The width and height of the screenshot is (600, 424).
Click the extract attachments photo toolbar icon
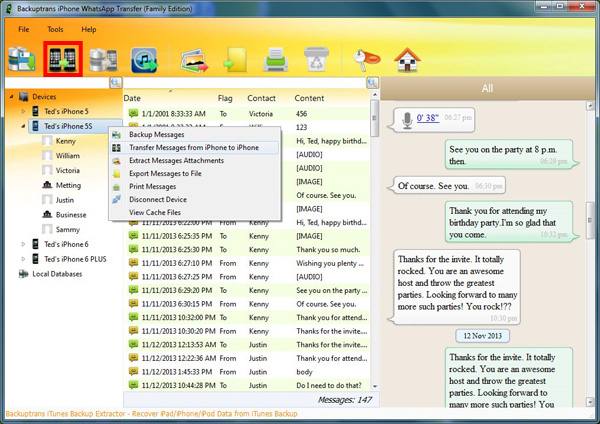[x=194, y=60]
